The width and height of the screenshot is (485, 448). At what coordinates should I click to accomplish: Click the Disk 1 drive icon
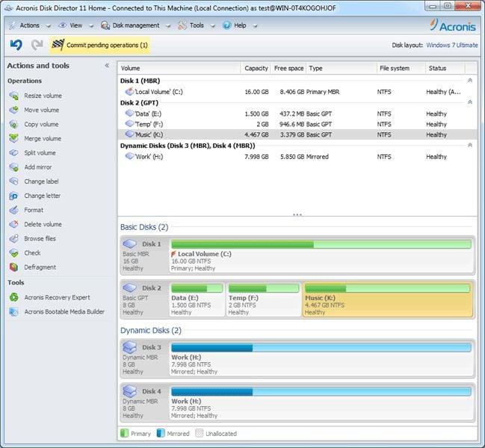[x=129, y=243]
